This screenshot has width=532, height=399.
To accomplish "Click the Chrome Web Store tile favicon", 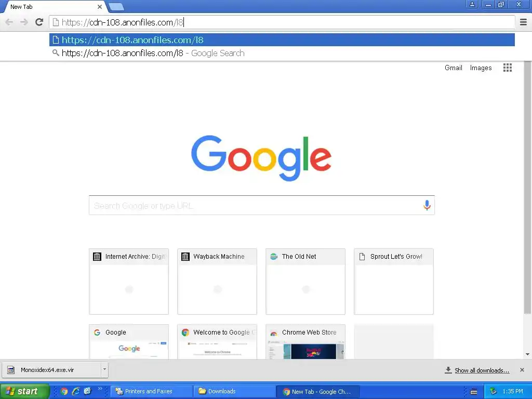I will point(274,332).
